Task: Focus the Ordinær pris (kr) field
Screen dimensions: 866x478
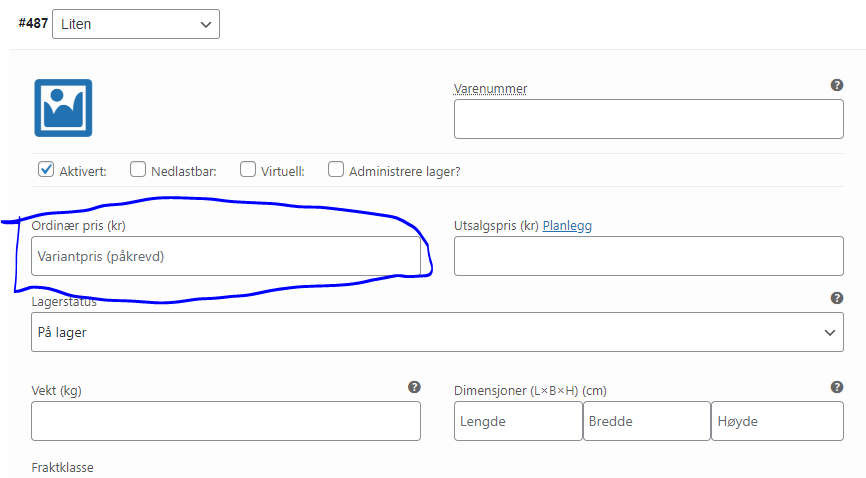Action: coord(226,256)
